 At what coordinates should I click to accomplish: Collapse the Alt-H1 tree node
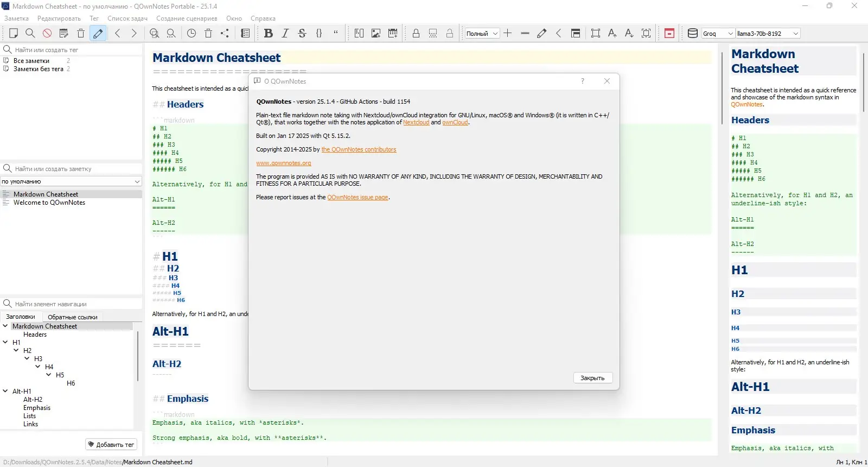pyautogui.click(x=5, y=391)
